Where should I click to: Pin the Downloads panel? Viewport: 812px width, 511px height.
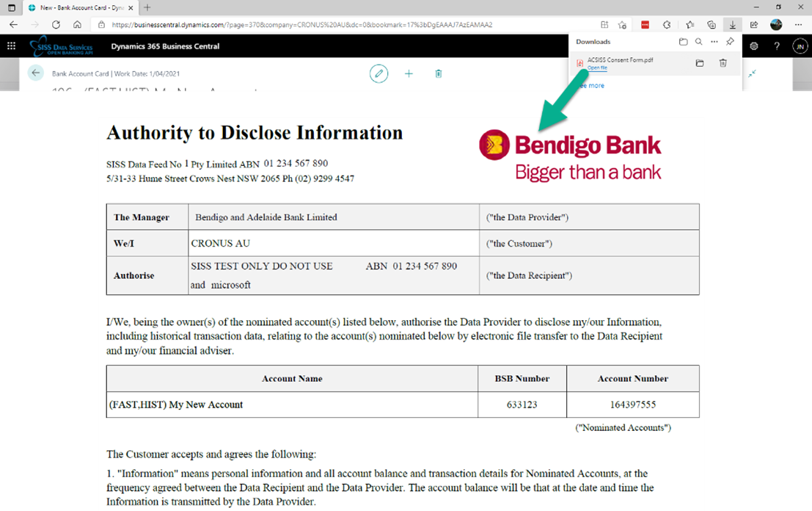point(730,42)
